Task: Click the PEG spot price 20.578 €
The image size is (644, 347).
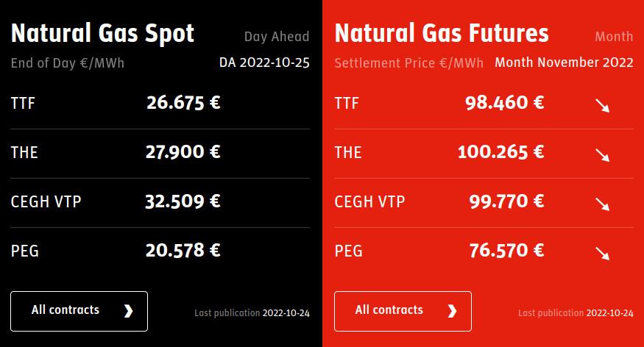Action: point(183,251)
